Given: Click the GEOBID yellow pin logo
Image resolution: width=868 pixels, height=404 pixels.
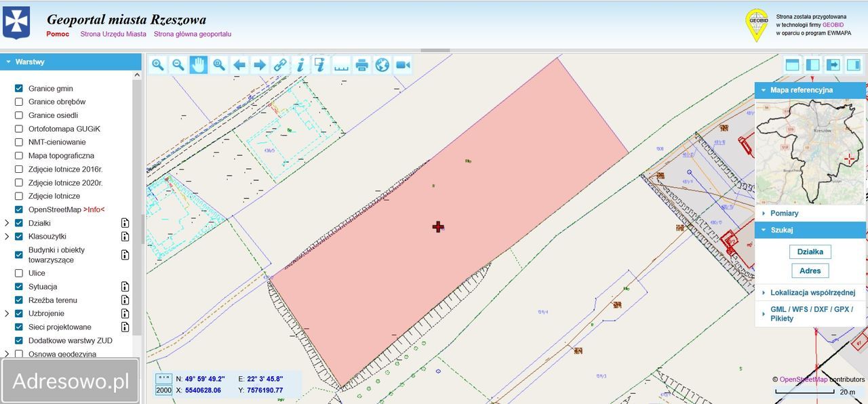Looking at the screenshot, I should tap(757, 26).
